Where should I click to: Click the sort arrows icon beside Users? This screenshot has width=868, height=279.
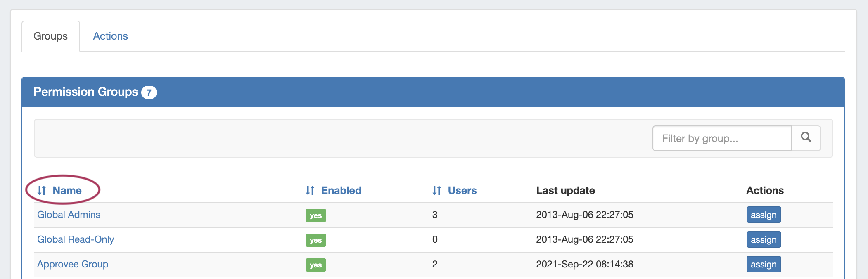[x=437, y=190]
